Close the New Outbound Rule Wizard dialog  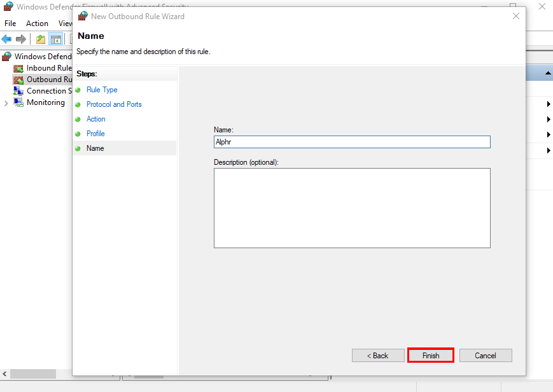tap(516, 17)
